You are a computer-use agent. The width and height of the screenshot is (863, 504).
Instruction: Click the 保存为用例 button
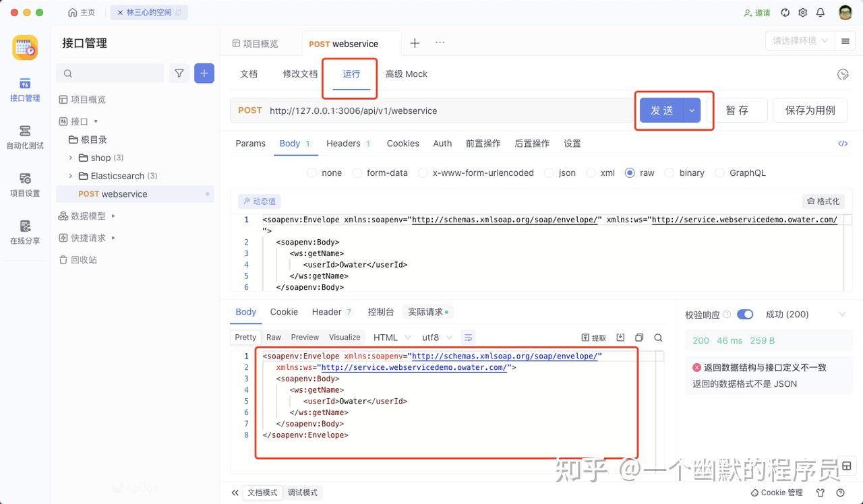click(x=810, y=111)
